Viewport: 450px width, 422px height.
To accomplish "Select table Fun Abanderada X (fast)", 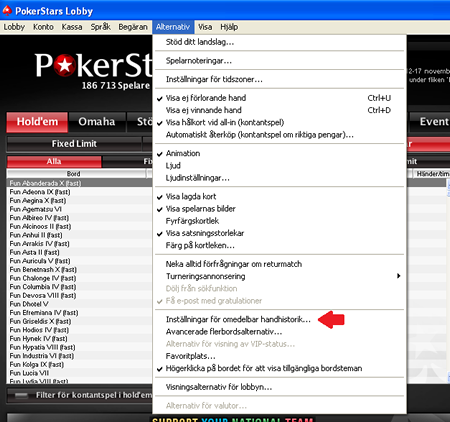I will (x=79, y=183).
